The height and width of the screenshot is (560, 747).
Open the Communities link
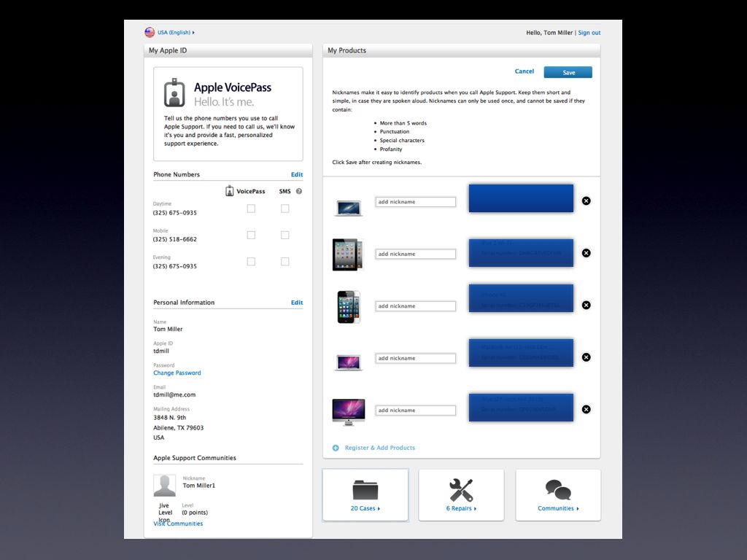[558, 508]
